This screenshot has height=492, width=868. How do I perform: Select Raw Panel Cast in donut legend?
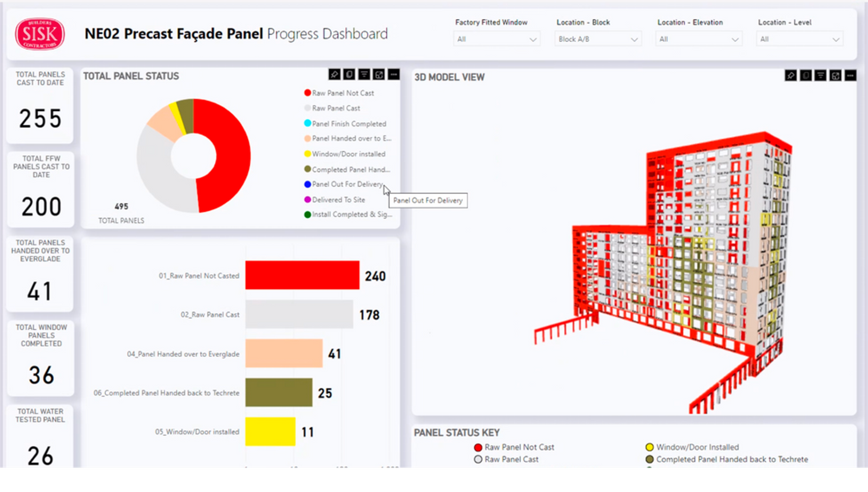332,108
